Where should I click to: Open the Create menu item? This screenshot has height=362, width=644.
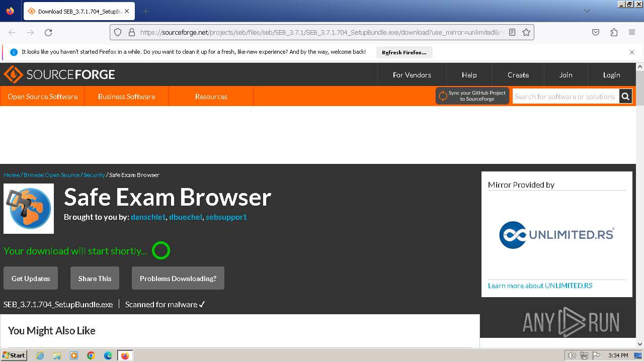point(518,75)
